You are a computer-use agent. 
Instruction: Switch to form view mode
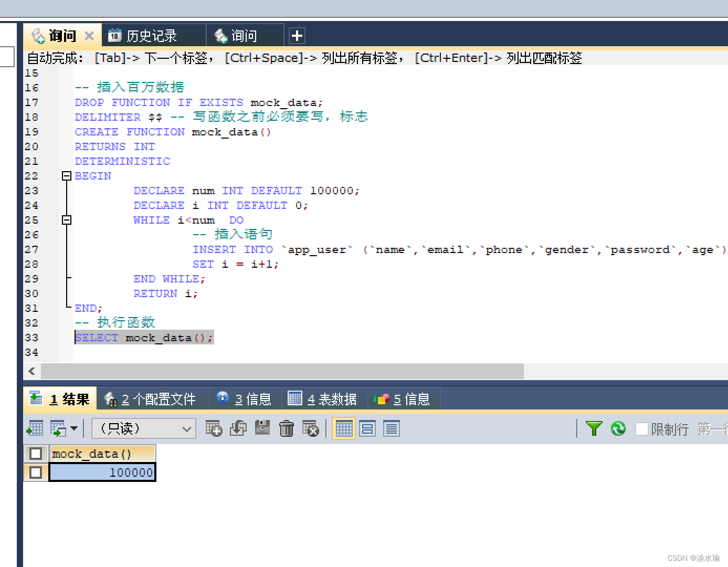[x=367, y=428]
